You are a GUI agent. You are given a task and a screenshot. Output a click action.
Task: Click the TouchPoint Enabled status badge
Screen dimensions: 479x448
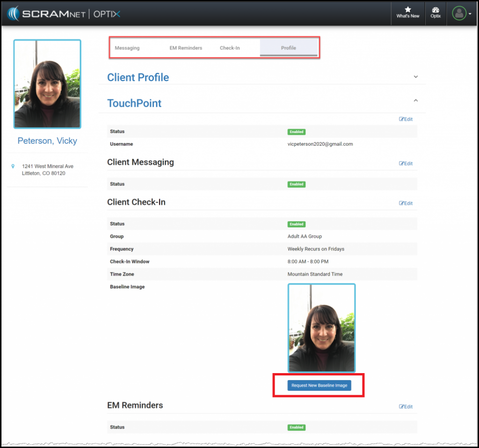pyautogui.click(x=297, y=132)
